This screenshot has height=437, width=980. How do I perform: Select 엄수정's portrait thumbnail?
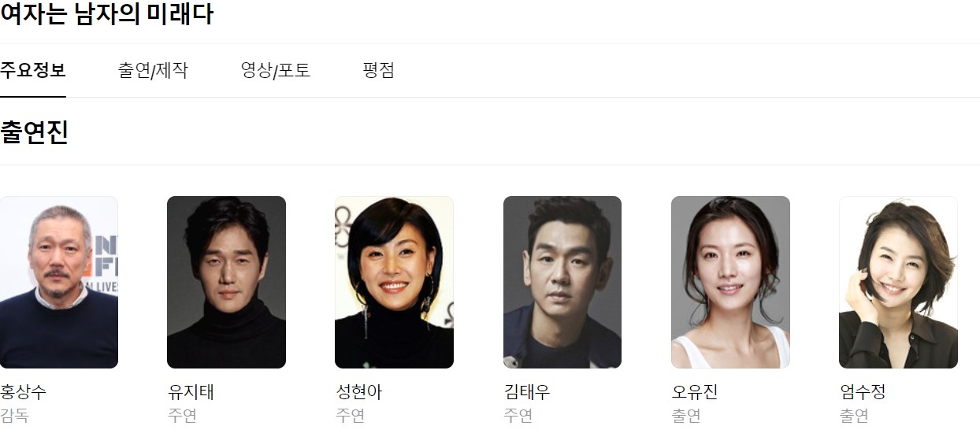[898, 282]
